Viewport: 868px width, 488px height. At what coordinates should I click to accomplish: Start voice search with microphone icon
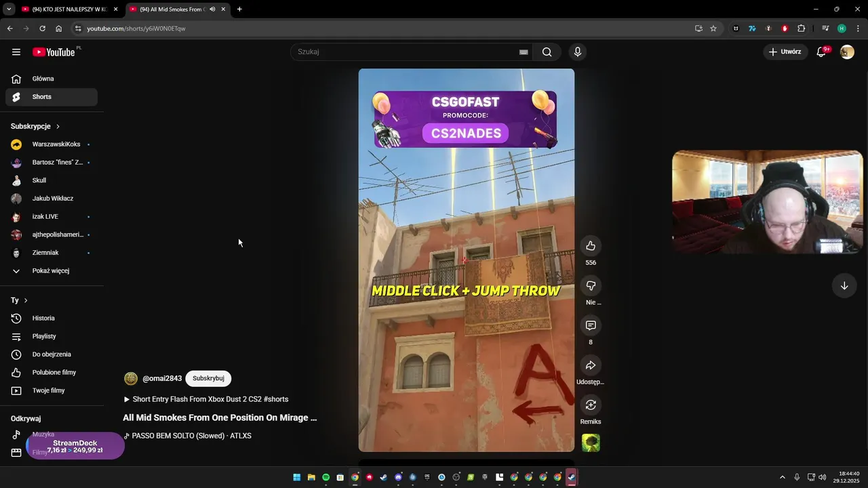[x=578, y=52]
